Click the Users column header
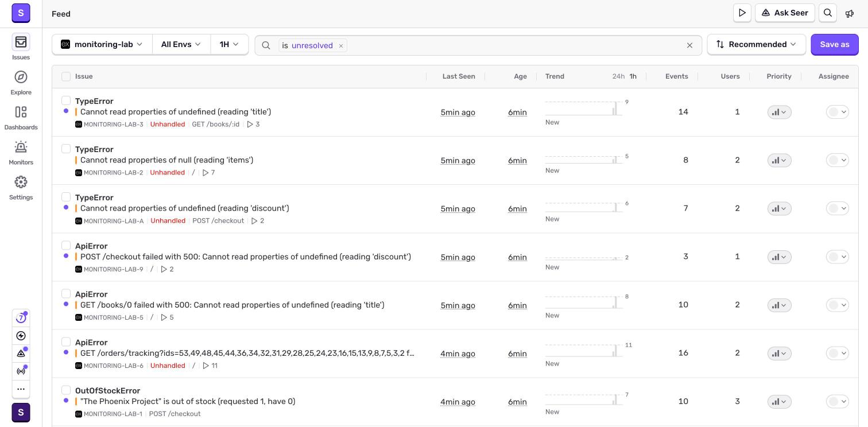This screenshot has height=427, width=868. click(730, 76)
